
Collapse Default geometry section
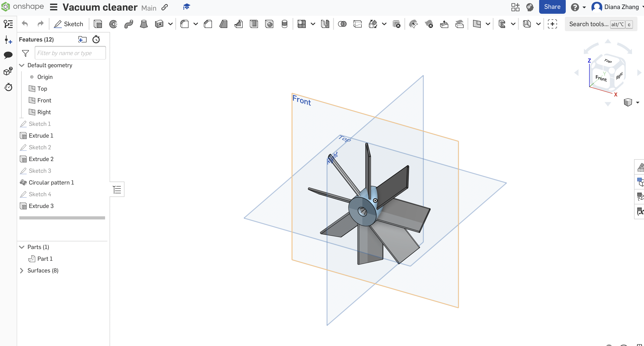21,65
